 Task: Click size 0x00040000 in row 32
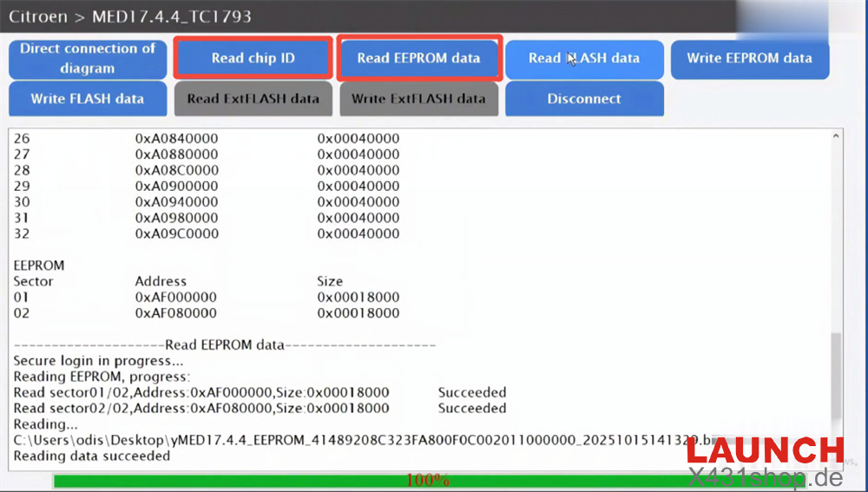tap(358, 234)
